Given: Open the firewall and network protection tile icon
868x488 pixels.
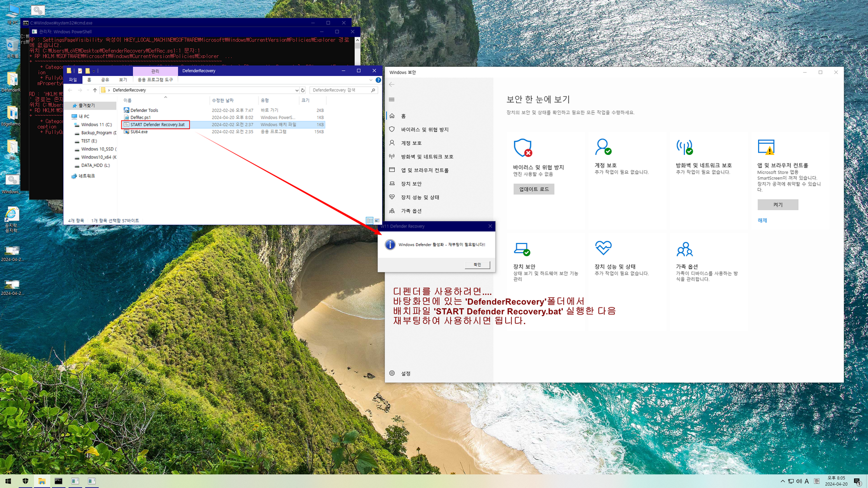Looking at the screenshot, I should tap(684, 147).
